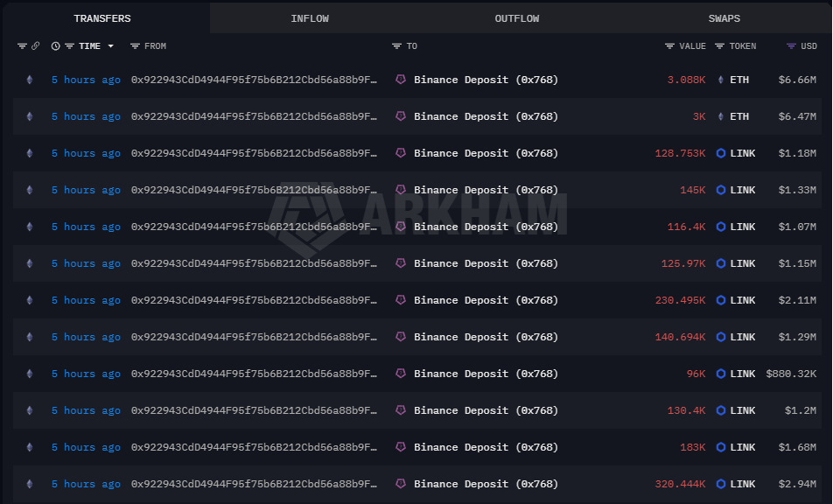
Task: Click the chain filter icon in header
Action: coord(22,46)
